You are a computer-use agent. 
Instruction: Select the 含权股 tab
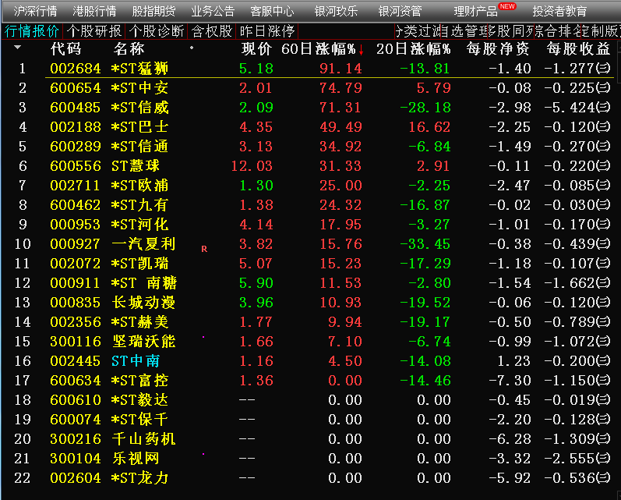212,30
